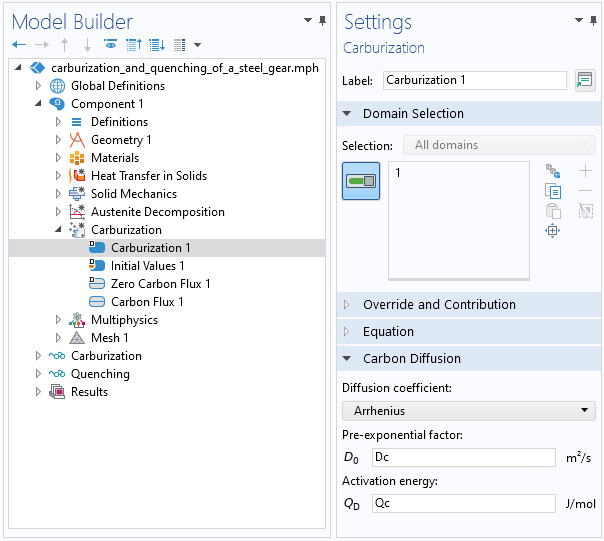
Task: Click the Zoom to Selection icon
Action: pyautogui.click(x=553, y=231)
